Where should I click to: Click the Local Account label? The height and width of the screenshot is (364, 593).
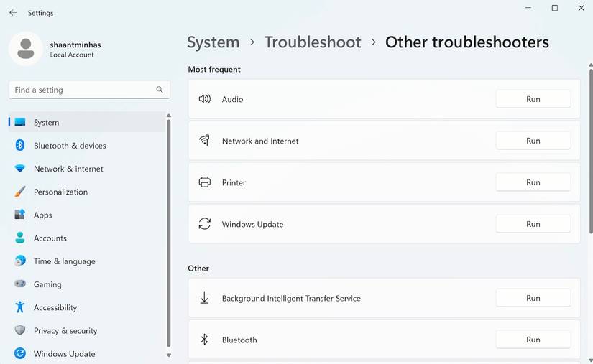coord(72,55)
